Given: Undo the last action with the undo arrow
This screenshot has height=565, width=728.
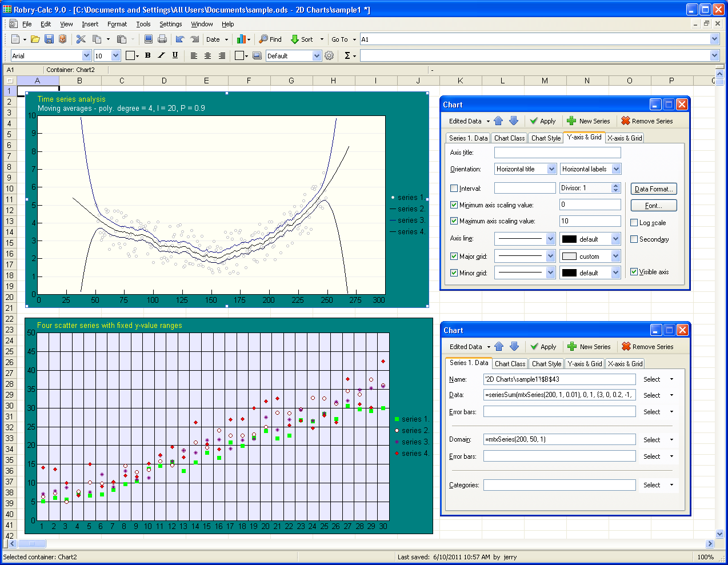Looking at the screenshot, I should [180, 39].
